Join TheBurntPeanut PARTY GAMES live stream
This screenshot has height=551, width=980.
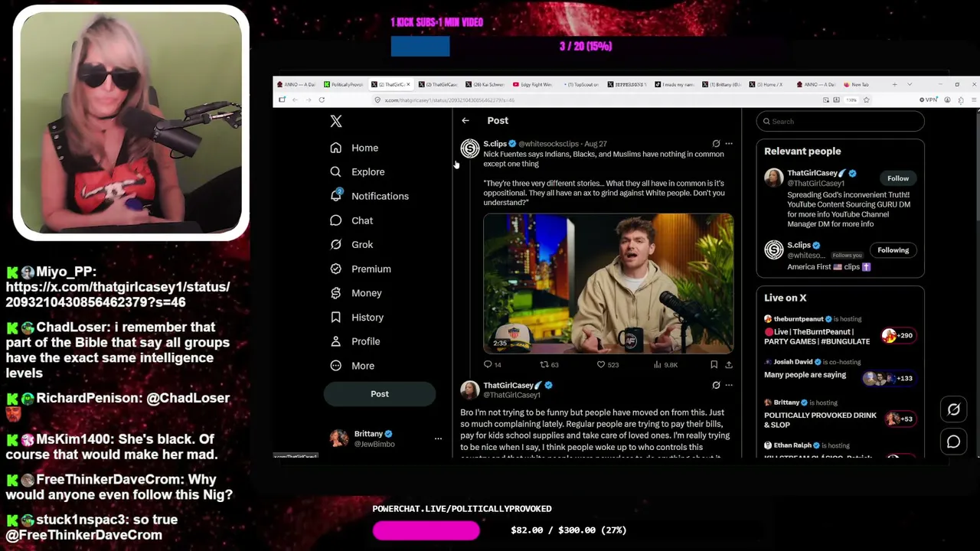pyautogui.click(x=817, y=337)
